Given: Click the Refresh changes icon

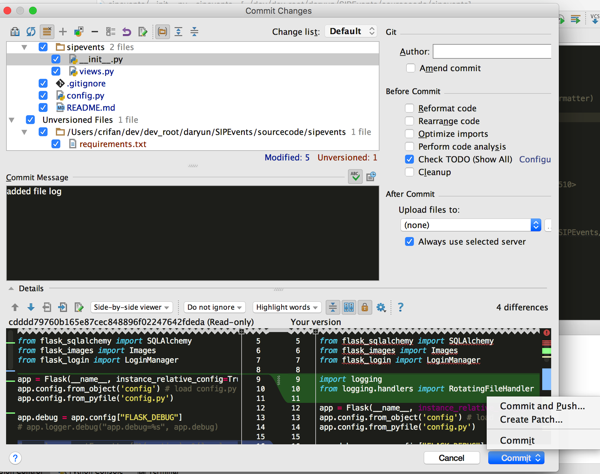Looking at the screenshot, I should 30,32.
